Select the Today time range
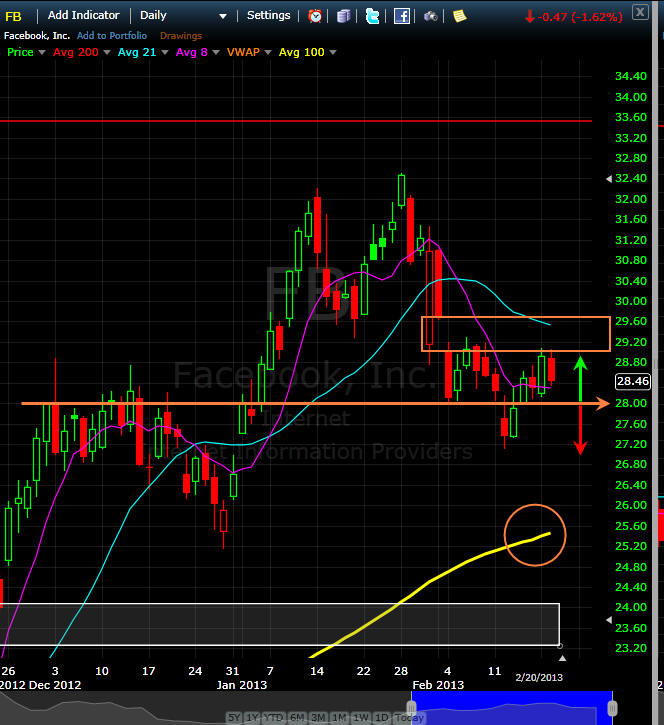 tap(409, 718)
